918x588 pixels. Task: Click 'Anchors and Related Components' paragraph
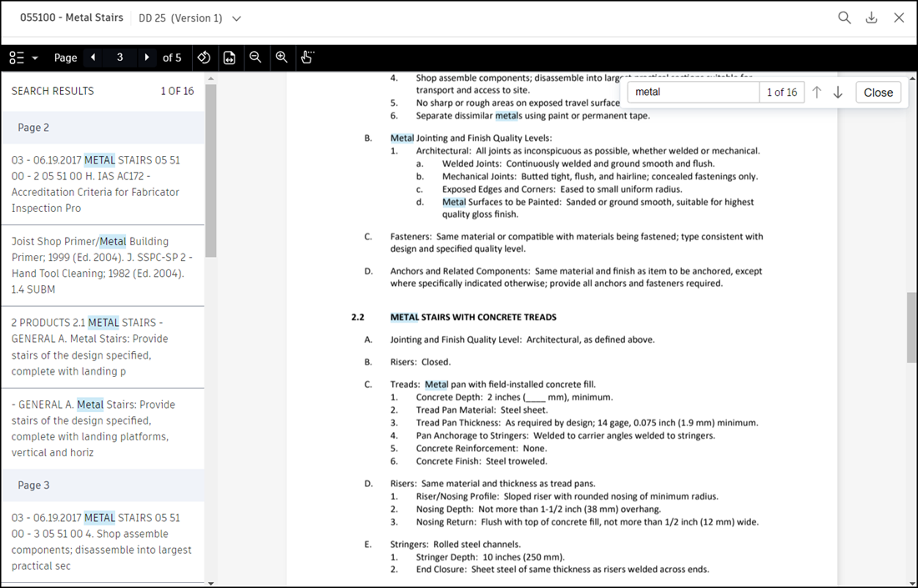[576, 278]
